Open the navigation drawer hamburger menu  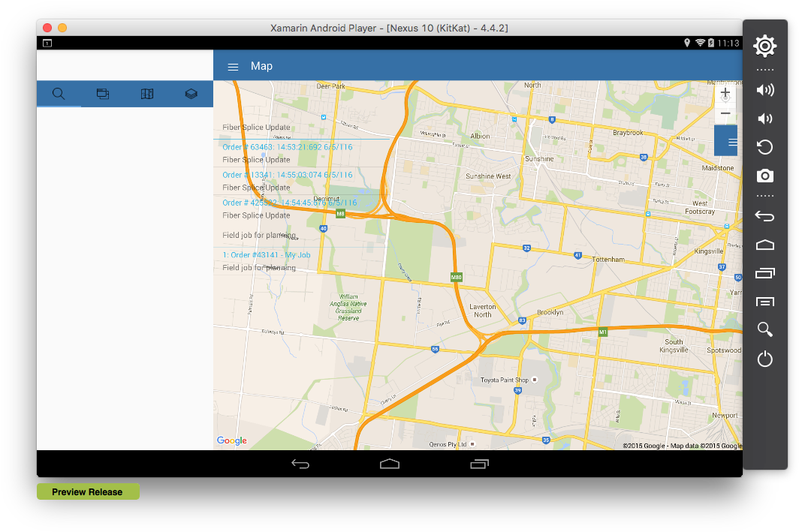233,66
